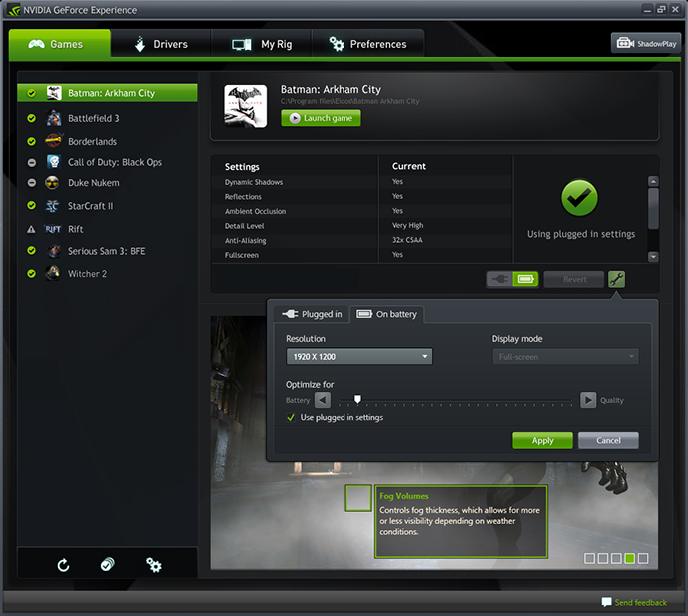Click the optimize all games checkmark icon

(108, 565)
